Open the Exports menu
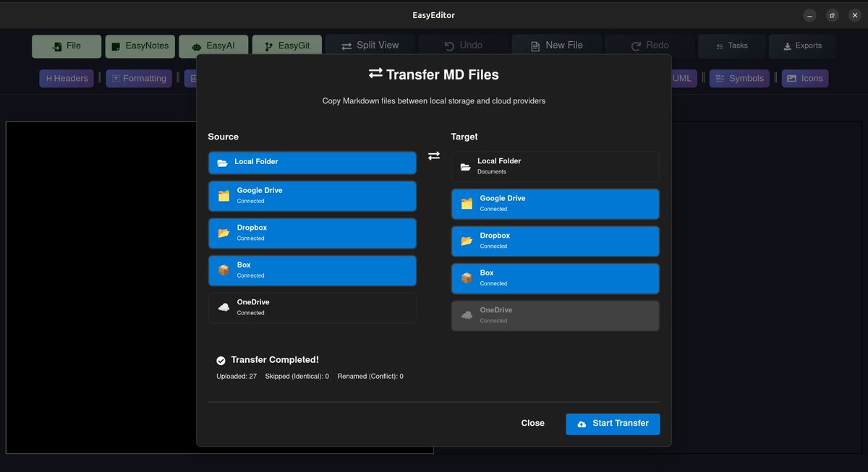Viewport: 868px width, 472px height. 803,46
